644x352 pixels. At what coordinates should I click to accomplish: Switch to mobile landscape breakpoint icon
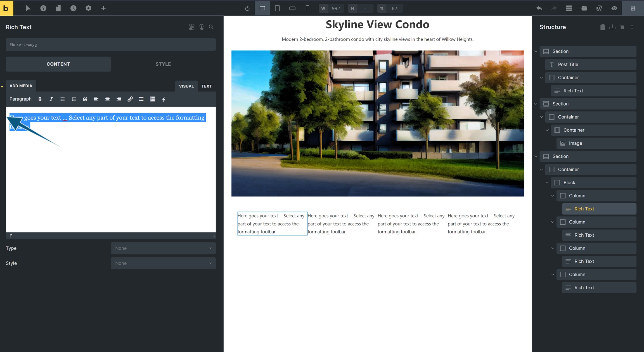(292, 8)
